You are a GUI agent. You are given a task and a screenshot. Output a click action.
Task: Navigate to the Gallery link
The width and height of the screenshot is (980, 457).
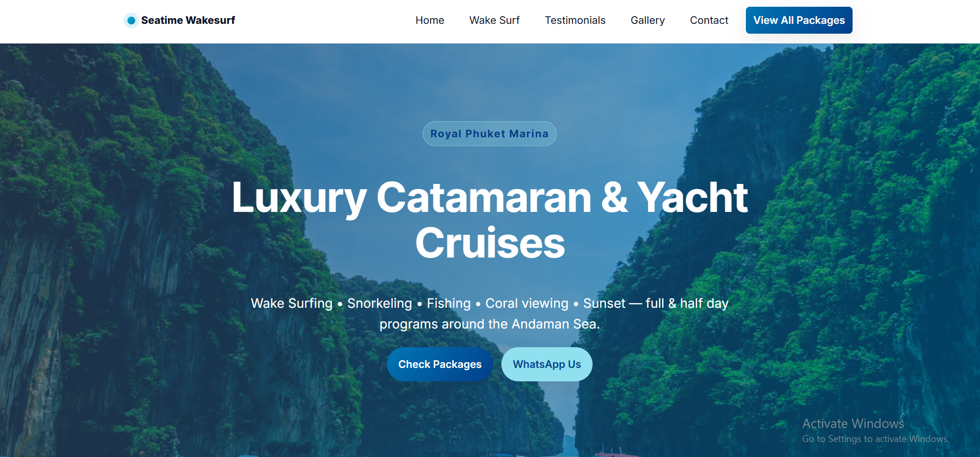click(x=647, y=20)
